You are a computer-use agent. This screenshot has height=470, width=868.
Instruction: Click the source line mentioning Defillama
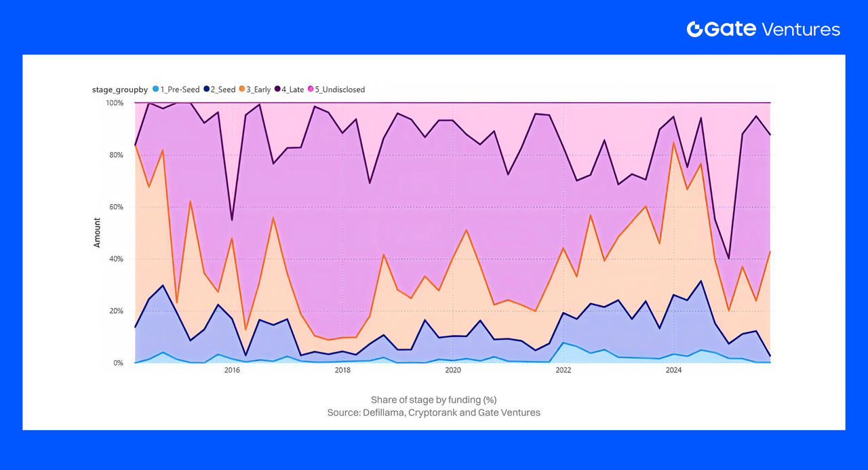(434, 412)
